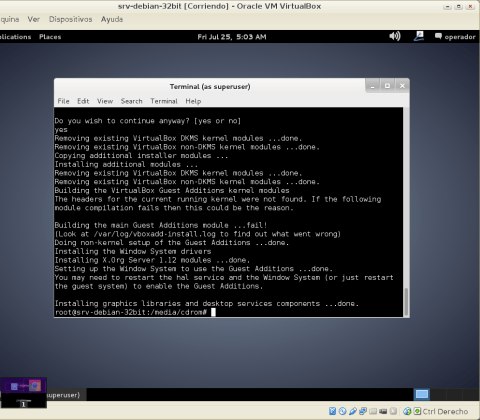Image resolution: width=480 pixels, height=420 pixels.
Task: Click the Terminal (as superuser) title bar
Action: (x=210, y=87)
